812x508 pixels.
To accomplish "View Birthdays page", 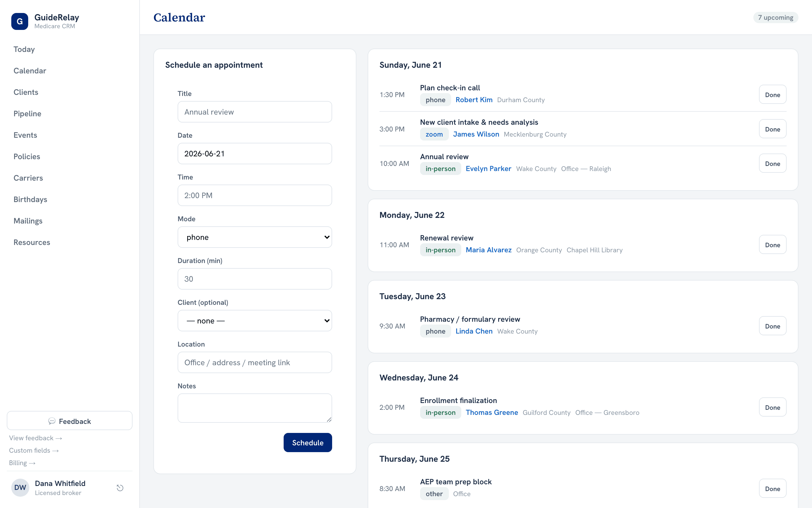I will point(30,200).
